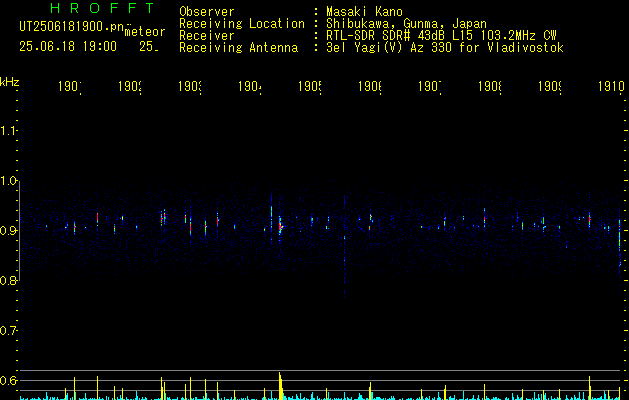The height and width of the screenshot is (400, 629).
Task: Select the location Shibukawa, Gunma, Japan
Action: [x=406, y=24]
